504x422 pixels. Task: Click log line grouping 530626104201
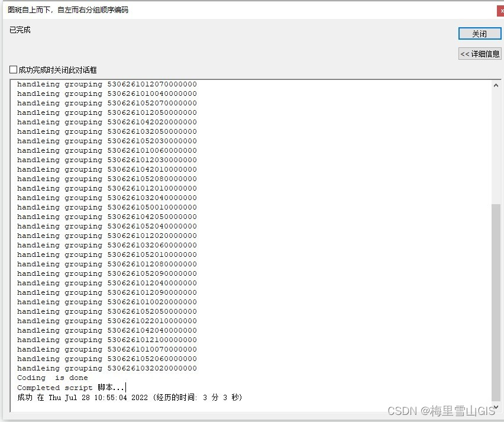(x=106, y=169)
